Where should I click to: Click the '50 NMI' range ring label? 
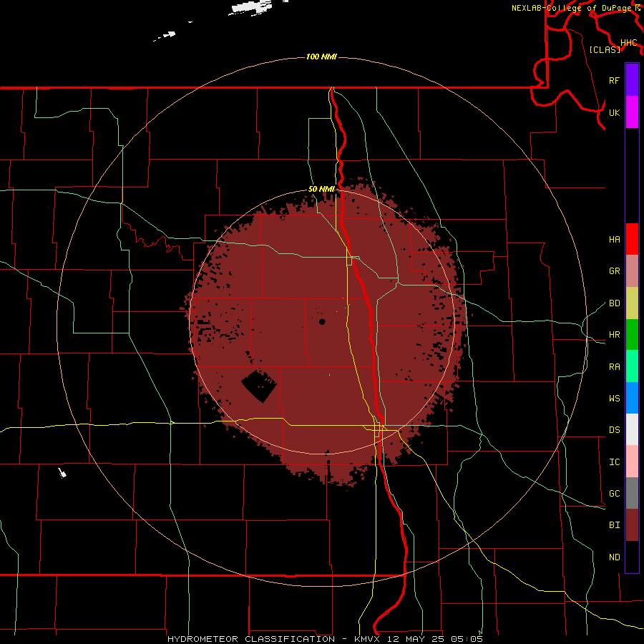click(321, 189)
